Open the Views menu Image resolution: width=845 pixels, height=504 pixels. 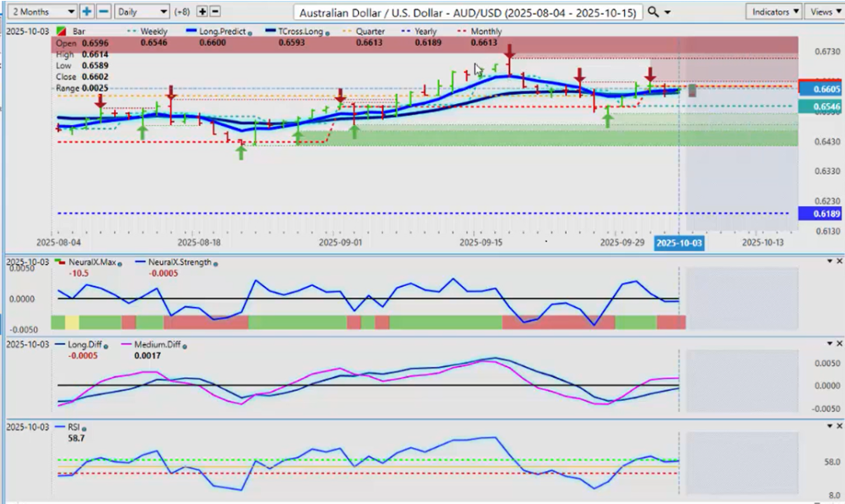824,12
